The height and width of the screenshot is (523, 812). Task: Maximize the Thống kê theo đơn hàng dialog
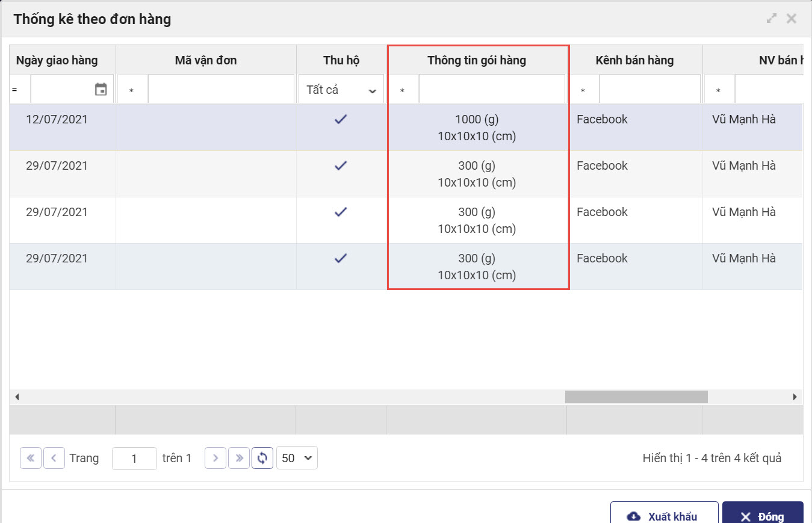pos(772,19)
